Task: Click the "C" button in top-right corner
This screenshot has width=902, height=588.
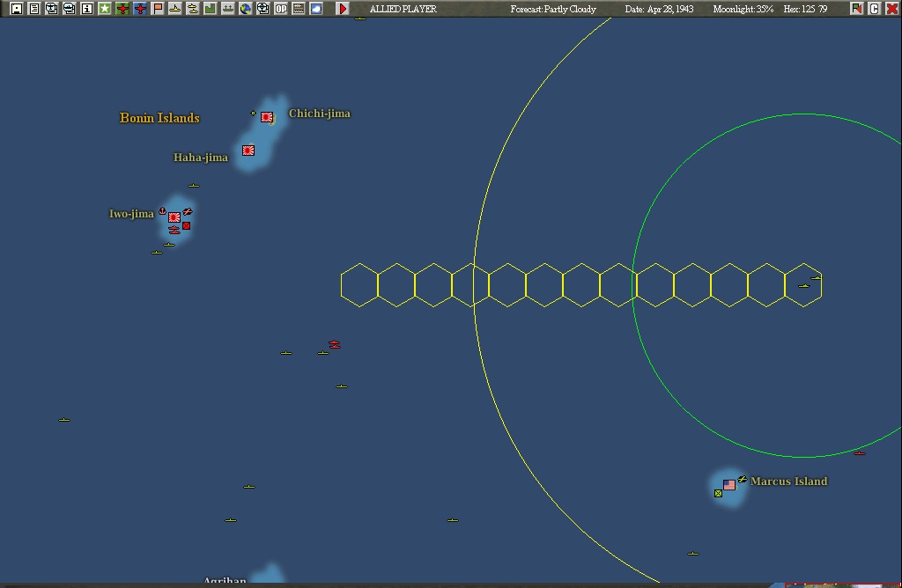Action: coord(875,9)
